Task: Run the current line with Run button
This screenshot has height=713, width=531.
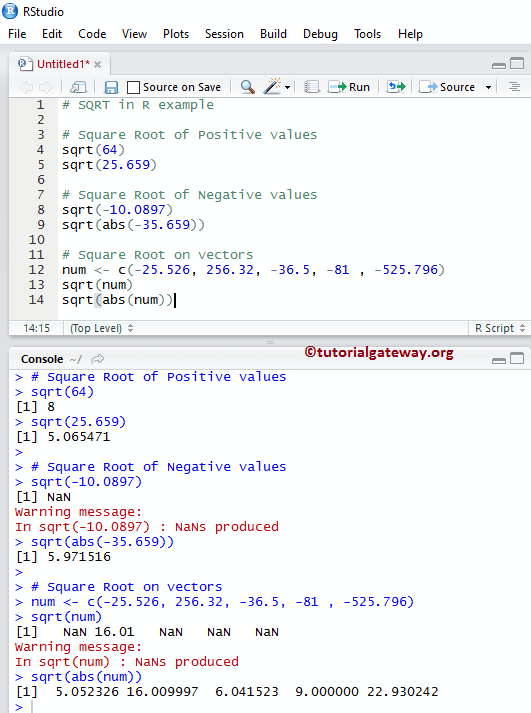Action: [x=349, y=87]
